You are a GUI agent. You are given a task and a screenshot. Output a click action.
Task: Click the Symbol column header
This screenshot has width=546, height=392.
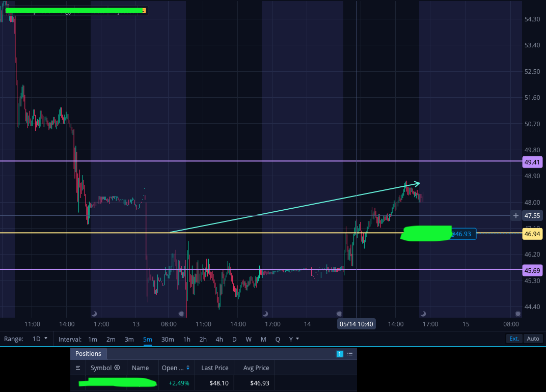101,368
